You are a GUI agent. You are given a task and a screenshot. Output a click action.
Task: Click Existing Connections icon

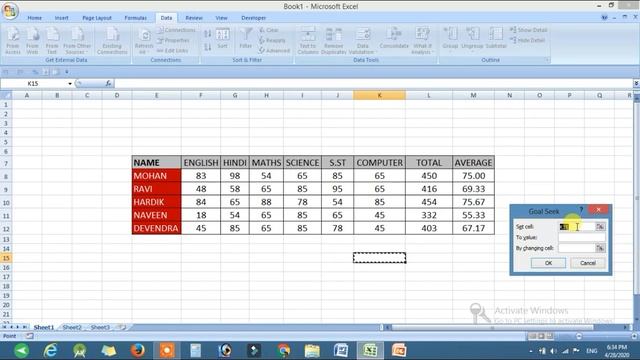[x=112, y=40]
